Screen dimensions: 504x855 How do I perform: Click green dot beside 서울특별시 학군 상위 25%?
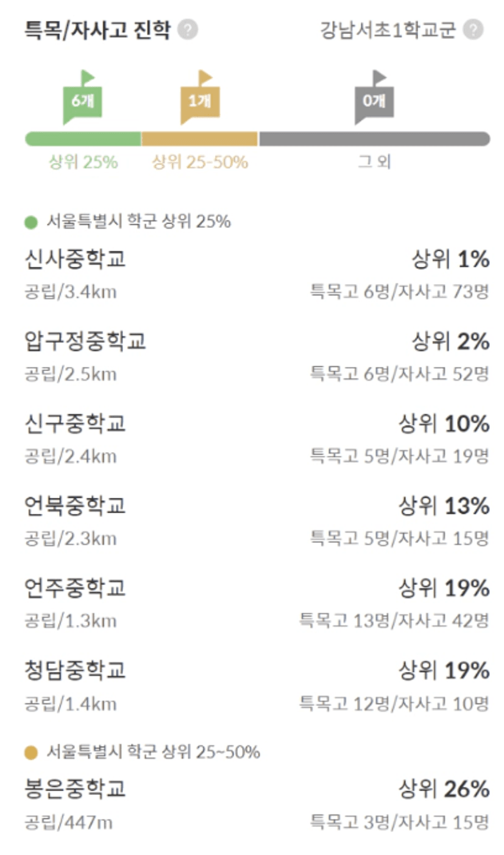tap(30, 222)
